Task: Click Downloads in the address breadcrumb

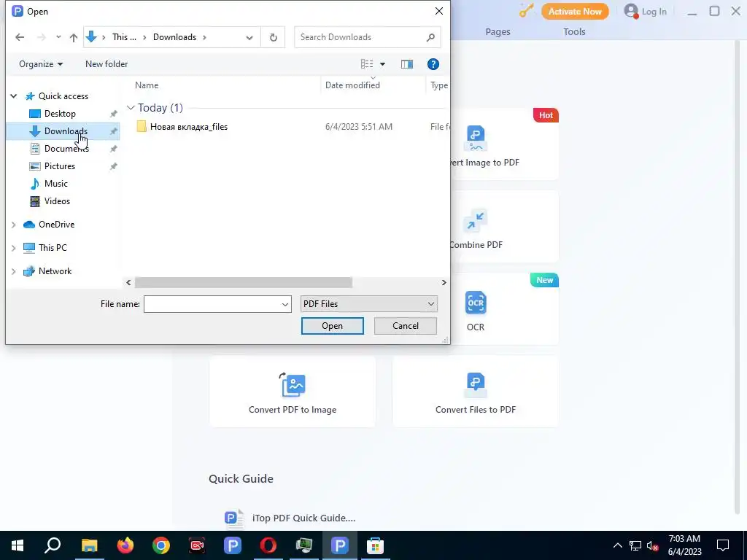Action: pos(174,37)
